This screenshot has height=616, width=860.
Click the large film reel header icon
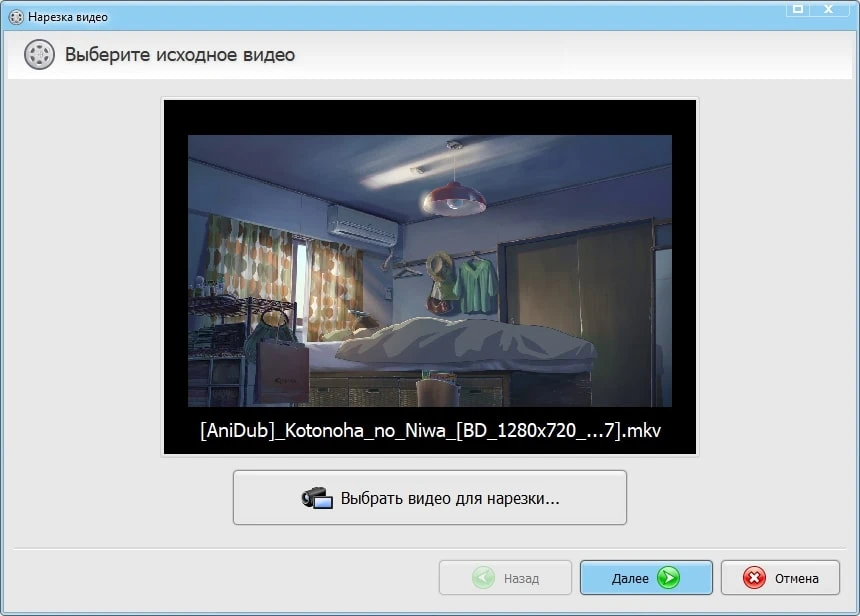(x=39, y=55)
